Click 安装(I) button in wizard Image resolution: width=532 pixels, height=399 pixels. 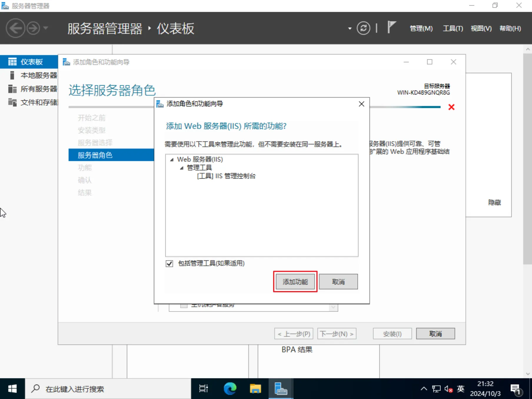point(392,334)
